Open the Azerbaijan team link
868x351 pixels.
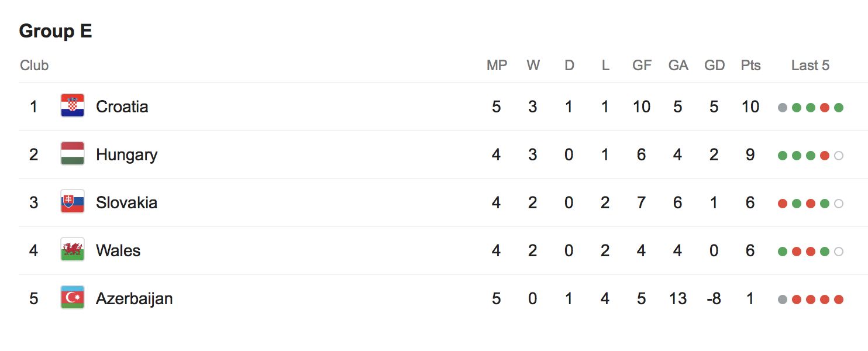coord(134,298)
